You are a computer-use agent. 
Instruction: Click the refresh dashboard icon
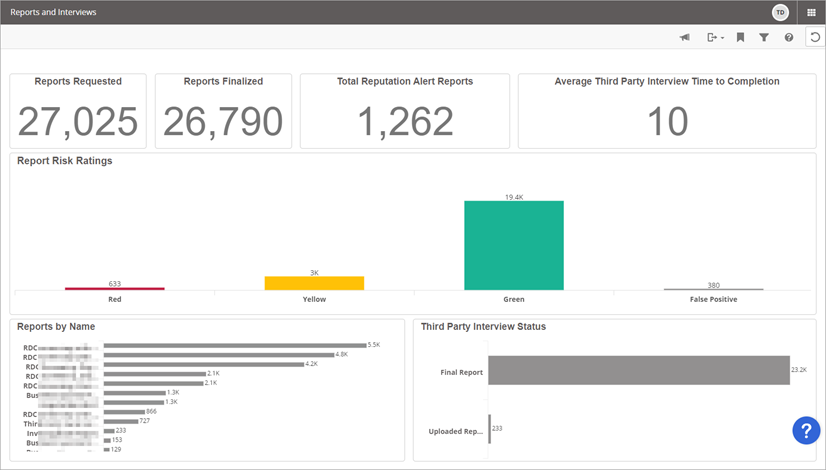(x=814, y=38)
